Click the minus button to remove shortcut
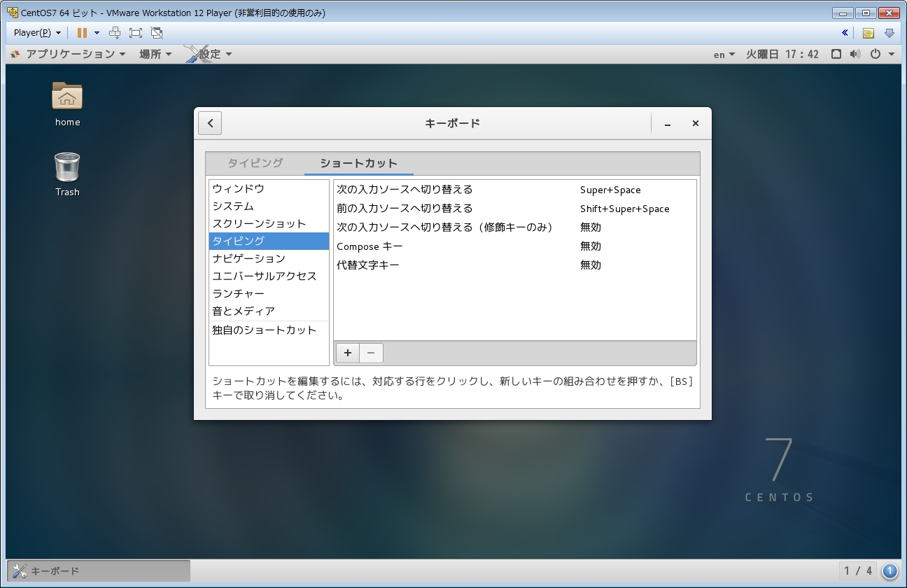Image resolution: width=907 pixels, height=588 pixels. 371,353
